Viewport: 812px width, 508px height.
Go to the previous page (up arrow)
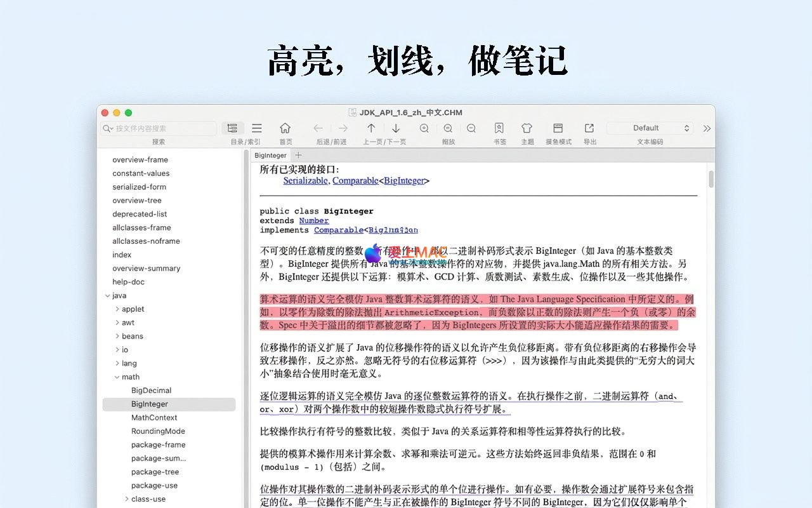click(x=371, y=128)
